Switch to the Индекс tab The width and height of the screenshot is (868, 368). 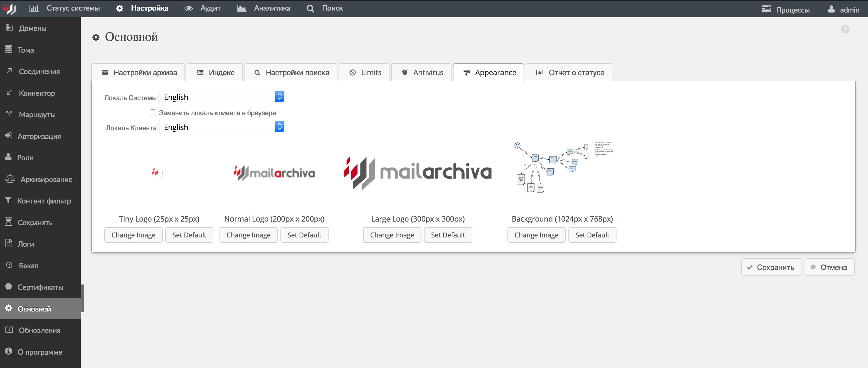click(215, 73)
